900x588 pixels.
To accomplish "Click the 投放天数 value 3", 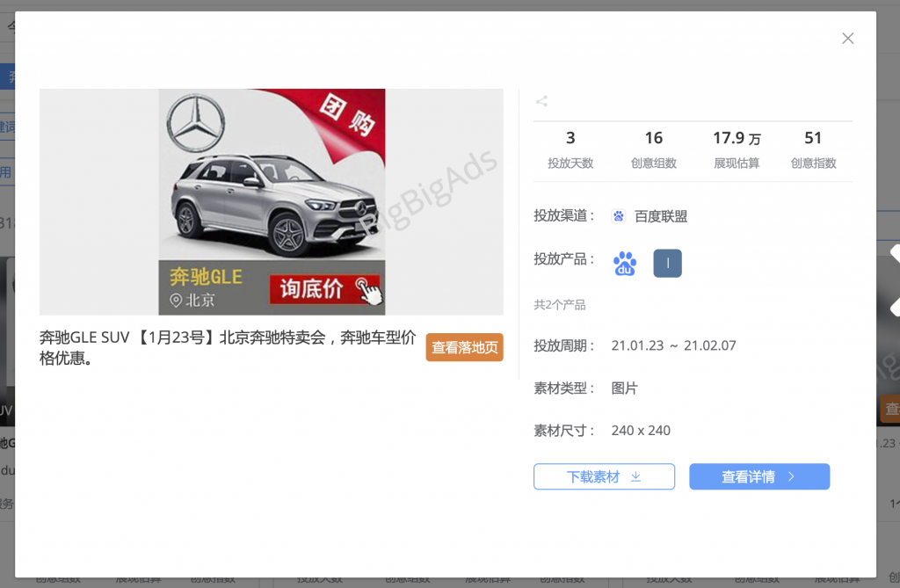I will pos(570,138).
